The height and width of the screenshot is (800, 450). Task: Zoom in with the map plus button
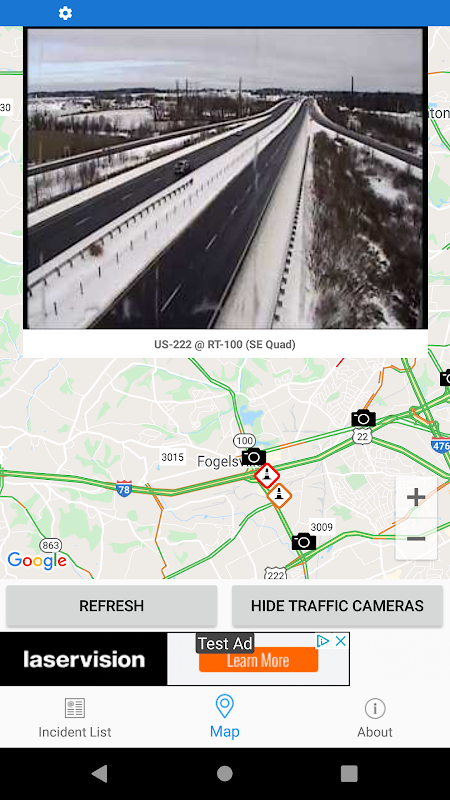(x=416, y=497)
